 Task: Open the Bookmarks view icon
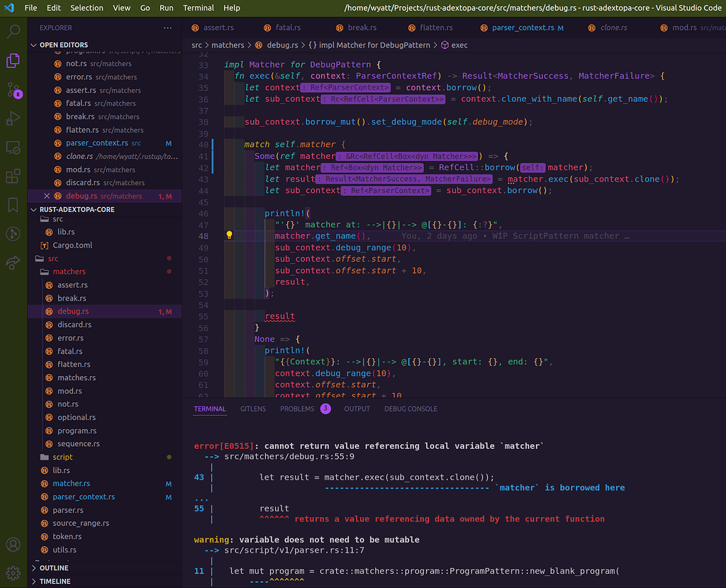click(x=13, y=205)
